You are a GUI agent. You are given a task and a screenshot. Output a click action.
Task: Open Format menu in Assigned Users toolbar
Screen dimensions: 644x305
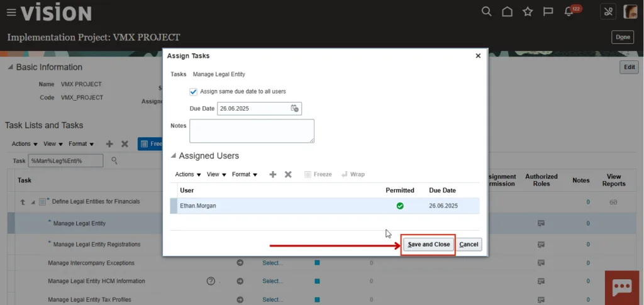click(244, 174)
